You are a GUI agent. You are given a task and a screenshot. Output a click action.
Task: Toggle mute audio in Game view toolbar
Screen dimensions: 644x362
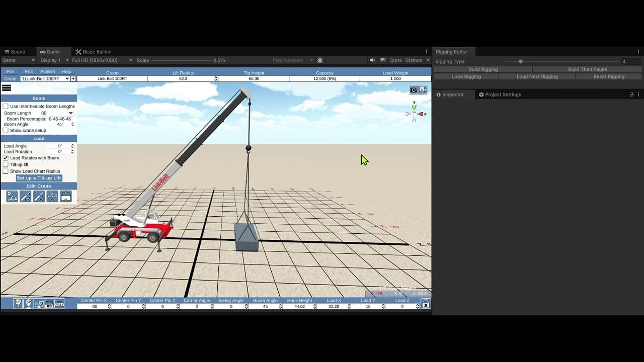pyautogui.click(x=372, y=60)
